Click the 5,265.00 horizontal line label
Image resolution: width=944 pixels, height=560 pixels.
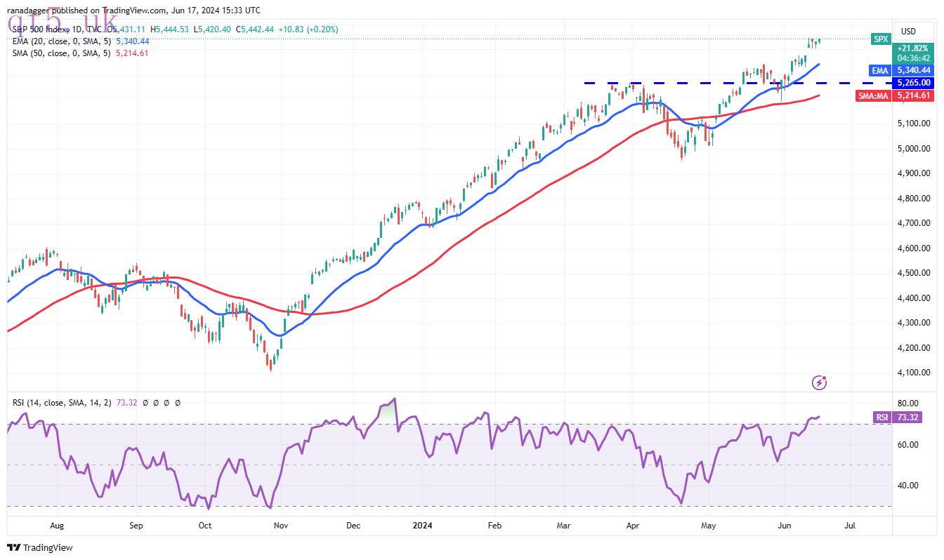pyautogui.click(x=914, y=83)
